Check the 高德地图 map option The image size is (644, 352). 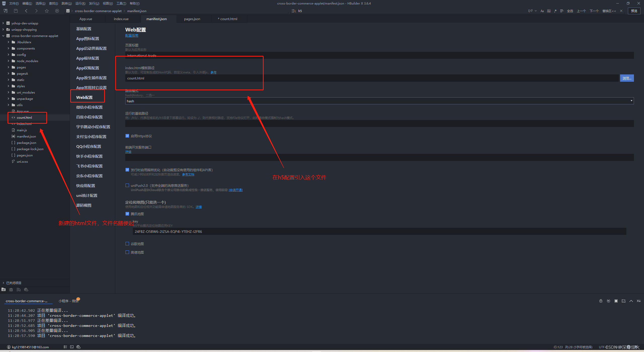127,252
